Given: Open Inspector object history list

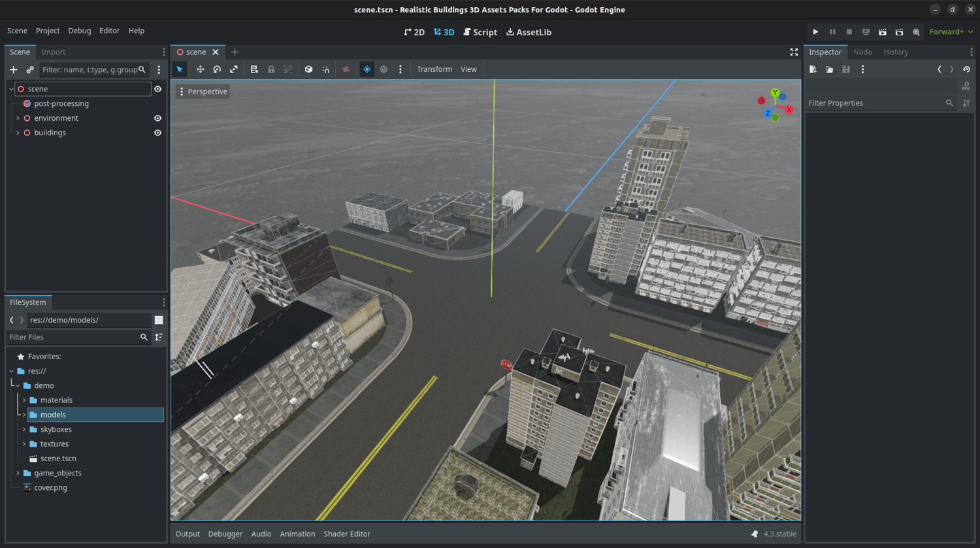Looking at the screenshot, I should tap(967, 69).
